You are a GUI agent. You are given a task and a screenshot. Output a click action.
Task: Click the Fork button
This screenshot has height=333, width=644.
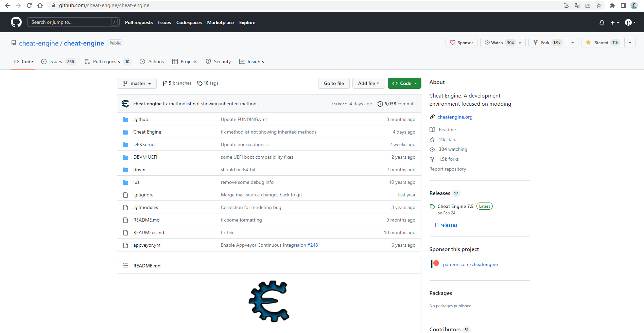[548, 43]
